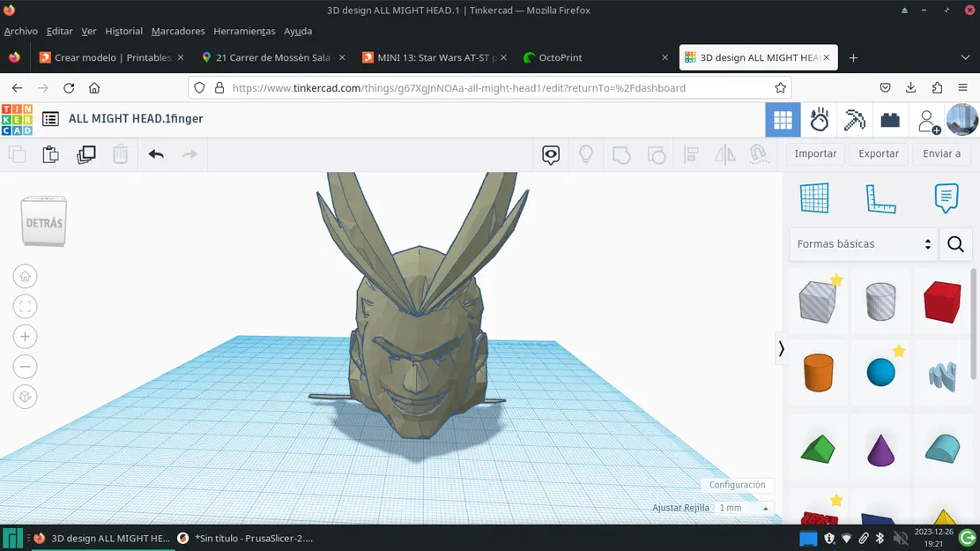The width and height of the screenshot is (980, 551).
Task: Click the Configuración grid settings button
Action: click(x=737, y=485)
